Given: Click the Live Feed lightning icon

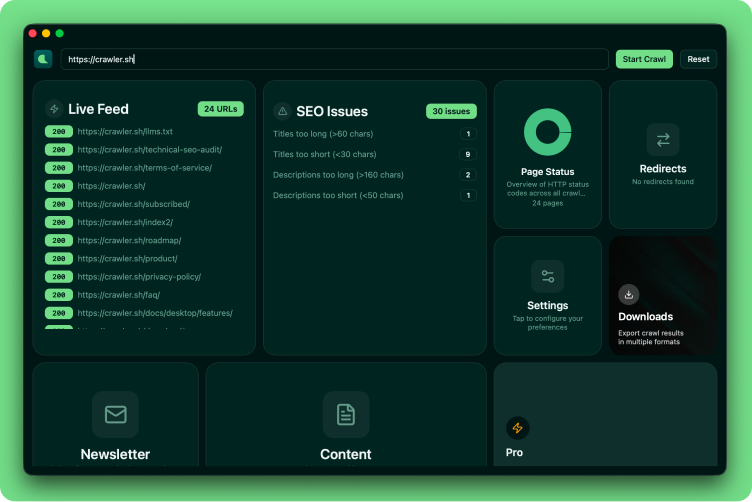Looking at the screenshot, I should 54,109.
